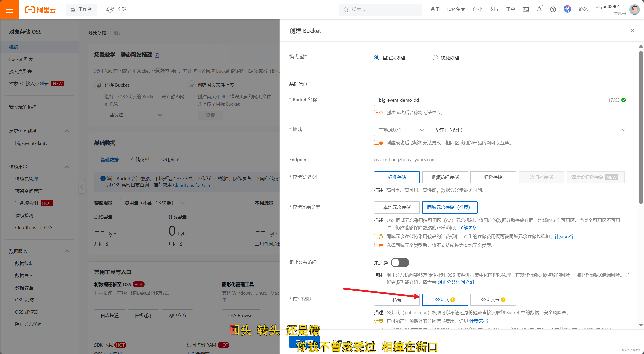Click the online migration button
644x354 pixels.
tap(144, 316)
